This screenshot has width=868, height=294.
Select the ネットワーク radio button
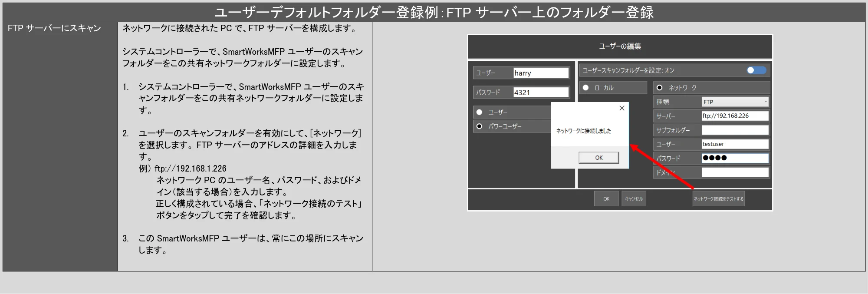659,88
